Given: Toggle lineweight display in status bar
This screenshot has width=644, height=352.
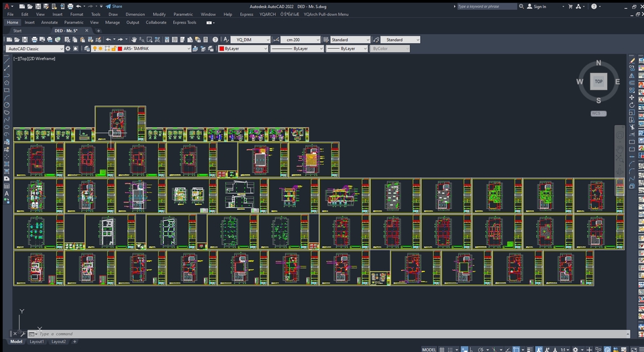Looking at the screenshot, I should point(529,349).
